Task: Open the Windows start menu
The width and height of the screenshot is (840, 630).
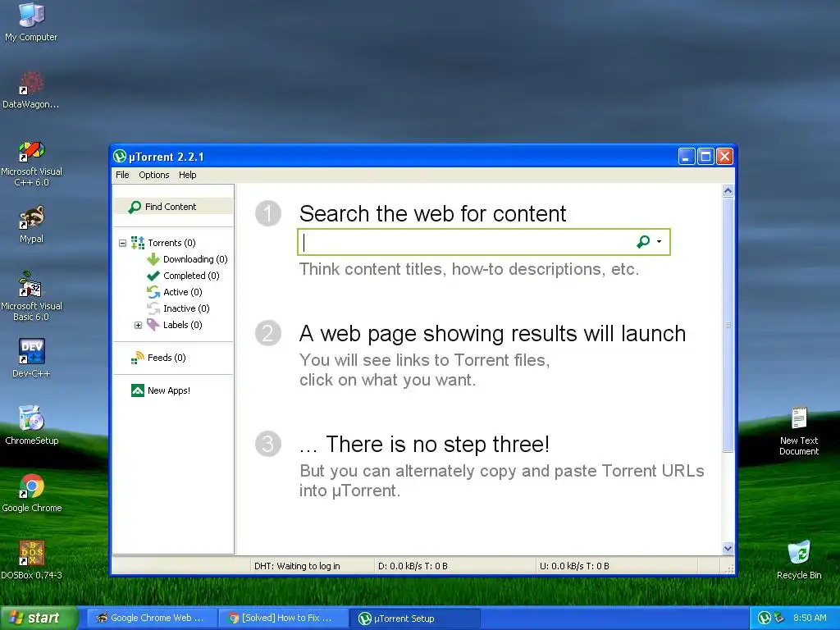Action: pyautogui.click(x=39, y=618)
